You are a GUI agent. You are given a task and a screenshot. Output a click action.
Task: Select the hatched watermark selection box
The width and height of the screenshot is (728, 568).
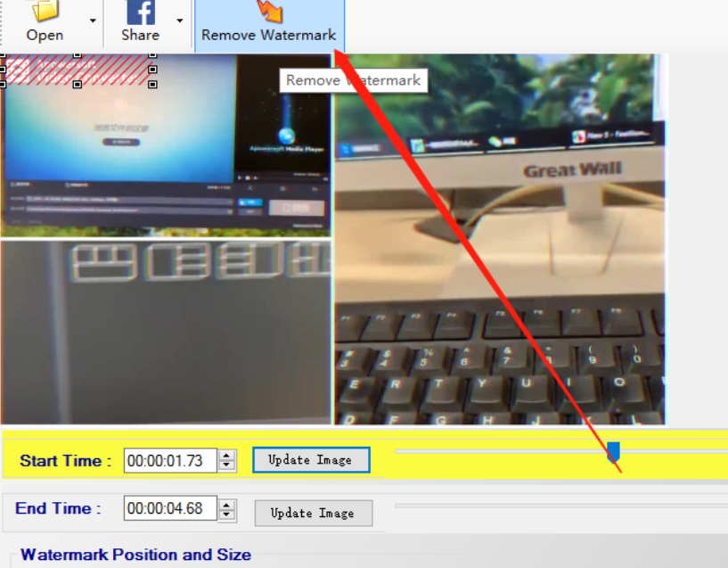coord(78,70)
